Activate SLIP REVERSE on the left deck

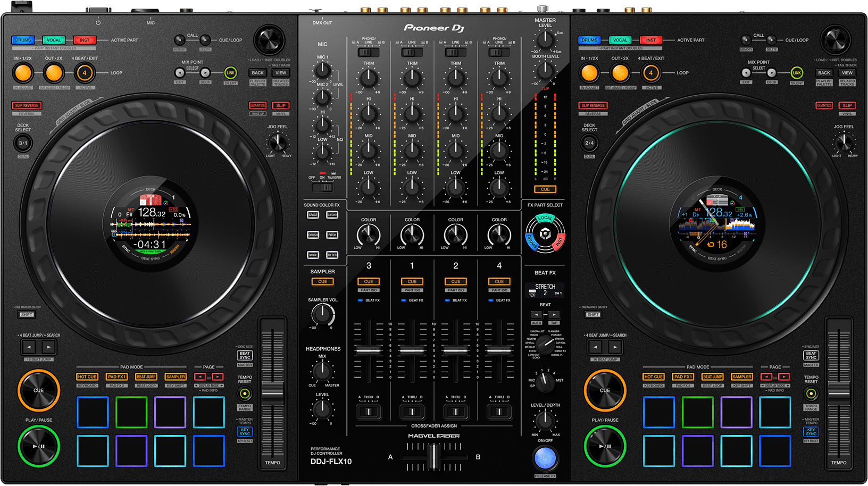click(x=27, y=105)
